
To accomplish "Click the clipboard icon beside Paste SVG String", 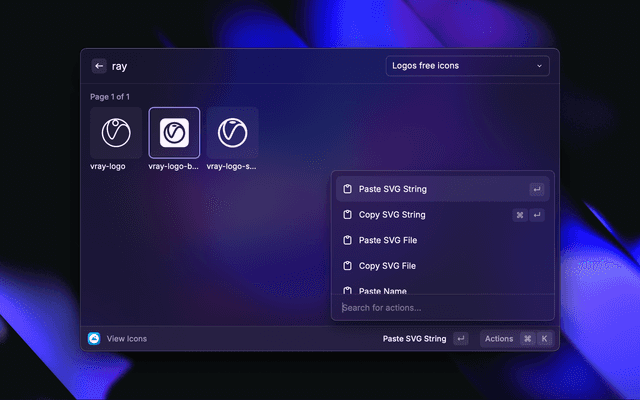I will 347,189.
